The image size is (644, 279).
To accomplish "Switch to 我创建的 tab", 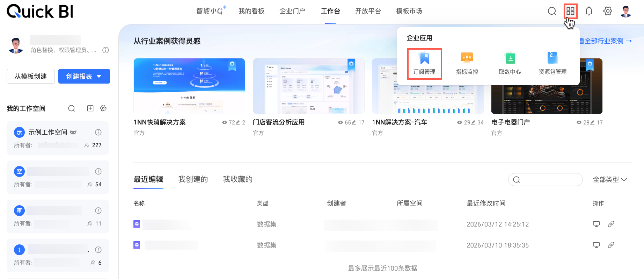I will coord(193,179).
